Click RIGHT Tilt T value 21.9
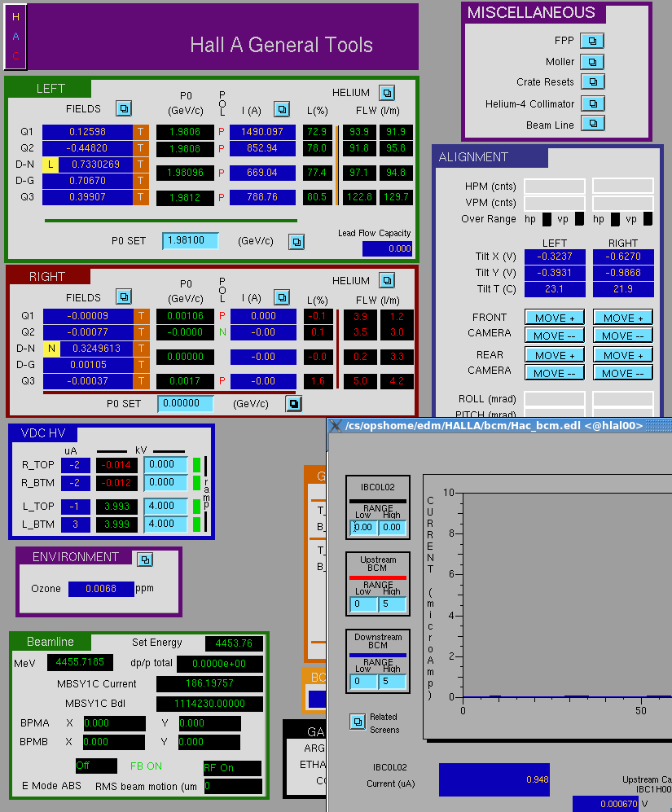Screen dimensions: 672x812 click(x=623, y=289)
